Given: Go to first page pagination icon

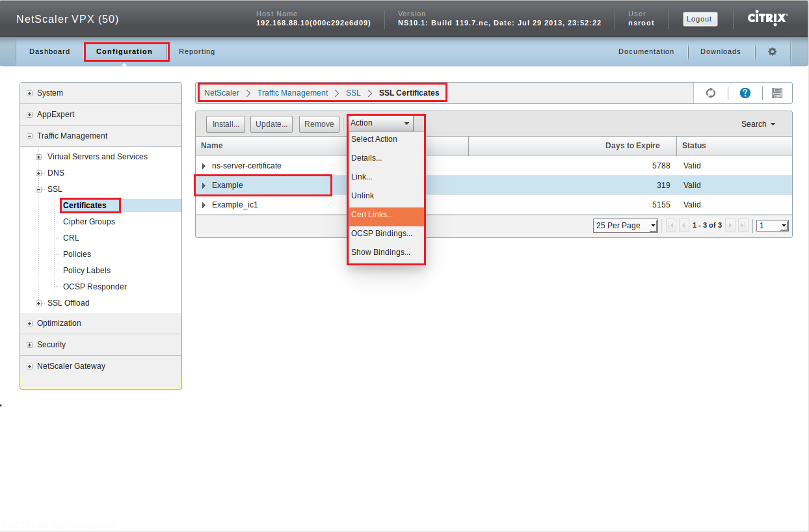Looking at the screenshot, I should point(671,226).
